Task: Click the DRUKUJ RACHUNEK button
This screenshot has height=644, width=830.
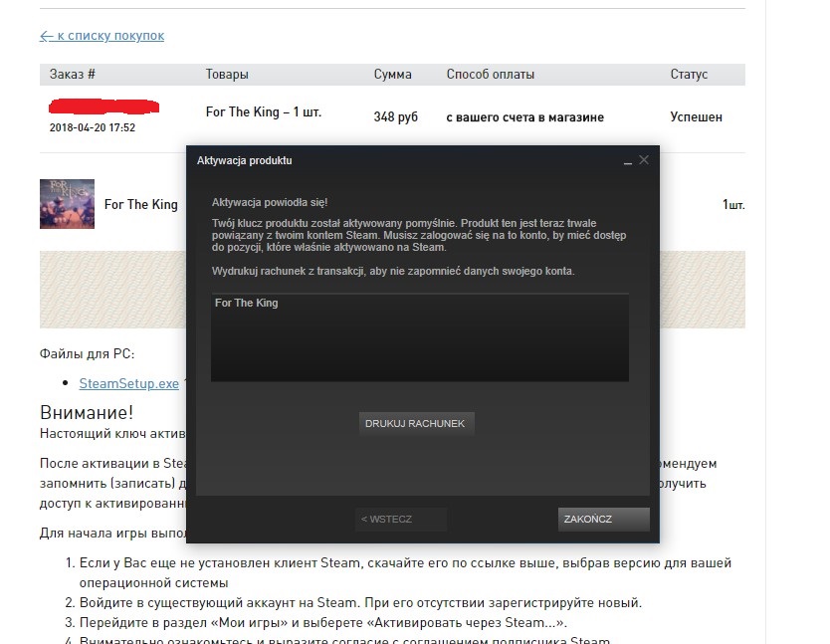Action: tap(416, 424)
